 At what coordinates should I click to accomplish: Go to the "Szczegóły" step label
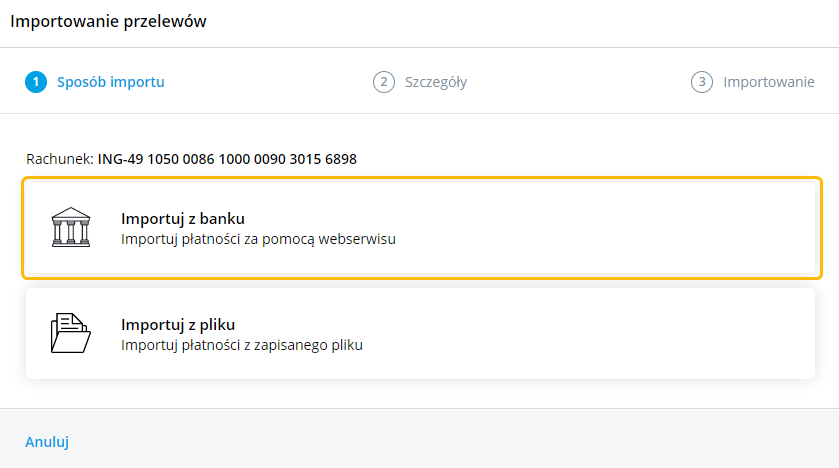pos(436,82)
